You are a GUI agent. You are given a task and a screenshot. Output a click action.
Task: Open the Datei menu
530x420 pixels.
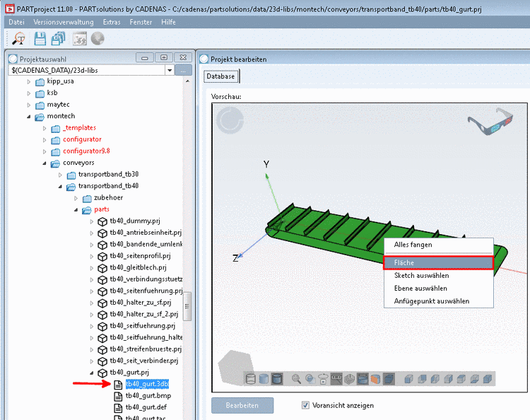(16, 22)
